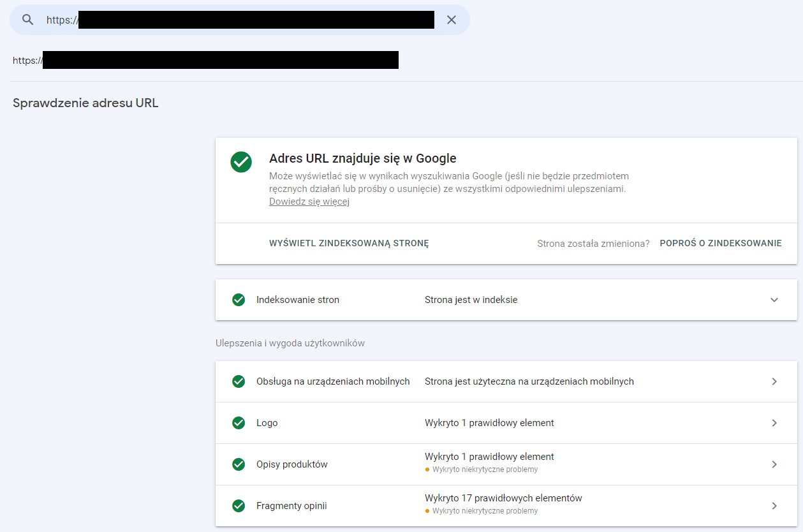Screen dimensions: 803x532
Task: Open the 'Dowiedz się więcej' link
Action: (309, 202)
